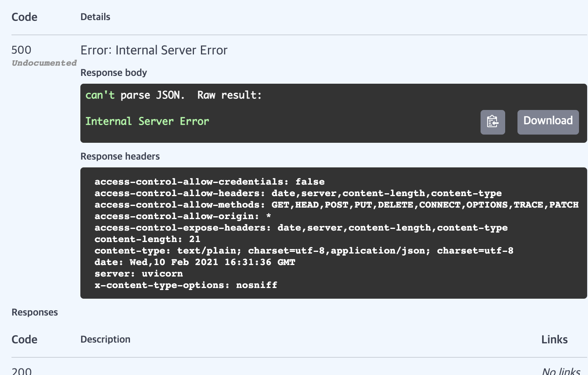Select the 'Error: Internal Server Error' heading
The image size is (588, 375).
pos(154,50)
